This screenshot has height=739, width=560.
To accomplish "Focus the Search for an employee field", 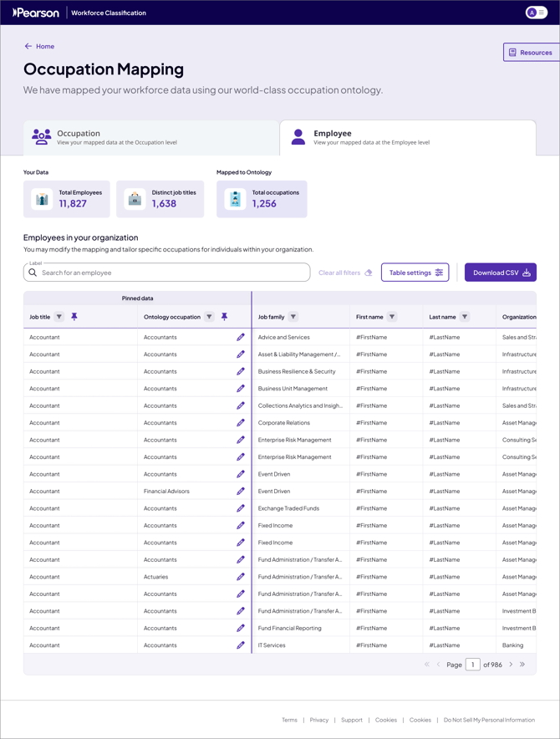I will (167, 273).
